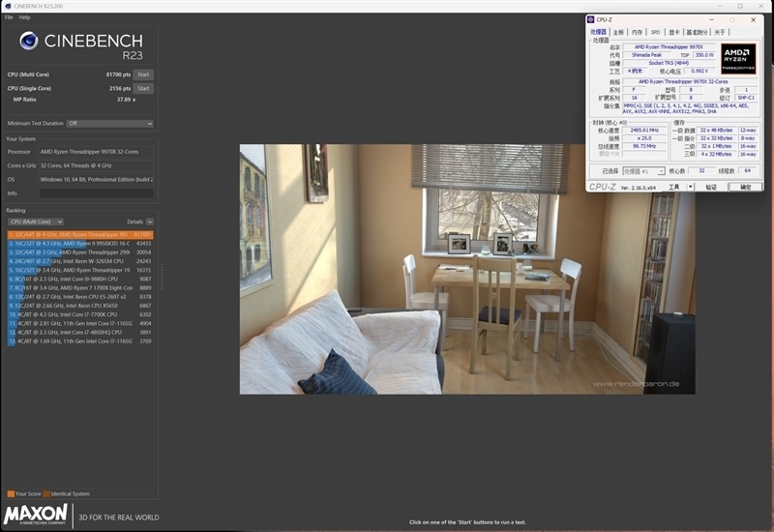Viewport: 774px width, 532px height.
Task: Click the Cinebench sphere logo icon
Action: click(29, 41)
